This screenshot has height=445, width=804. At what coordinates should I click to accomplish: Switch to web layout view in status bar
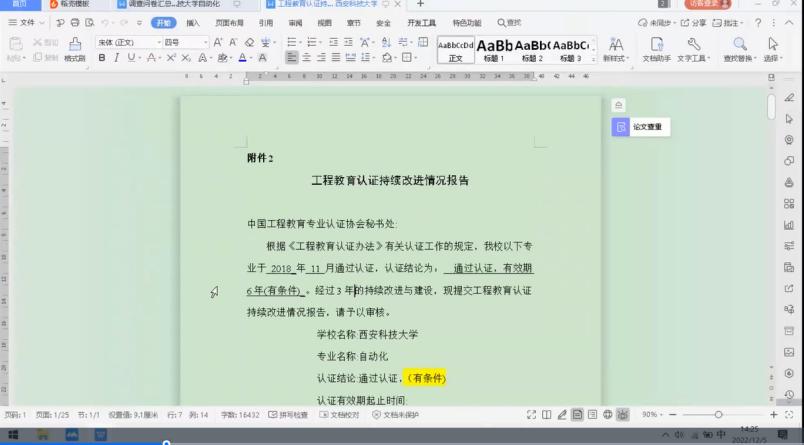(607, 414)
